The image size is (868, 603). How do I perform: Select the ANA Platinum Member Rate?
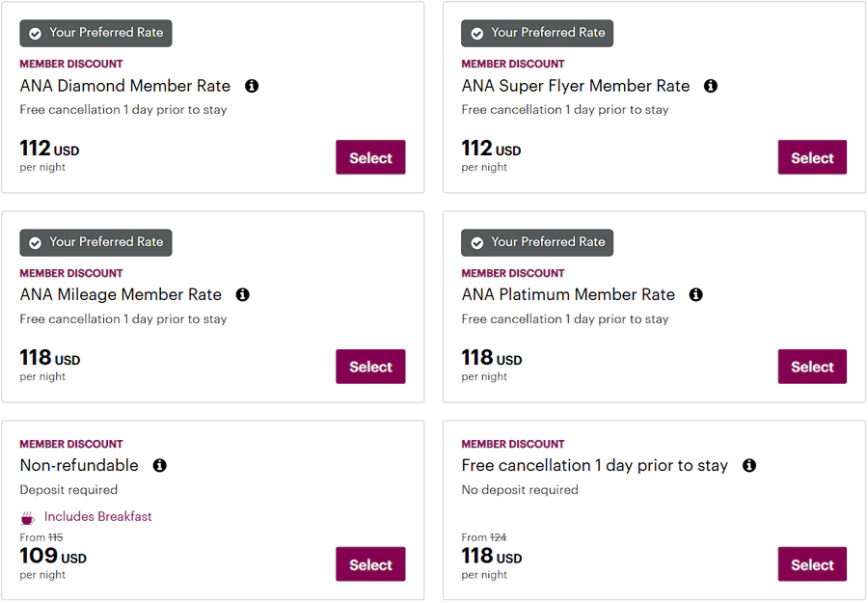click(x=812, y=367)
